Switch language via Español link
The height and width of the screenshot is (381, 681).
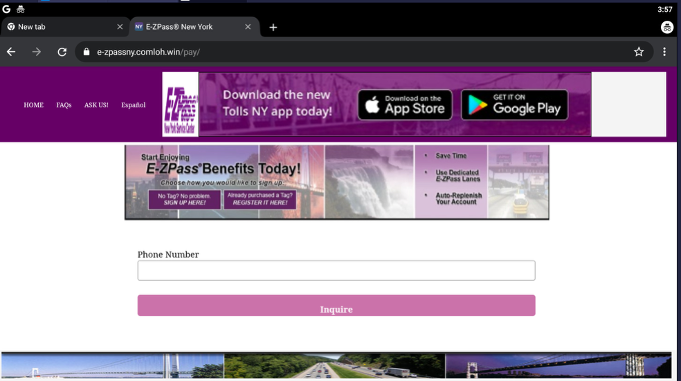coord(133,105)
